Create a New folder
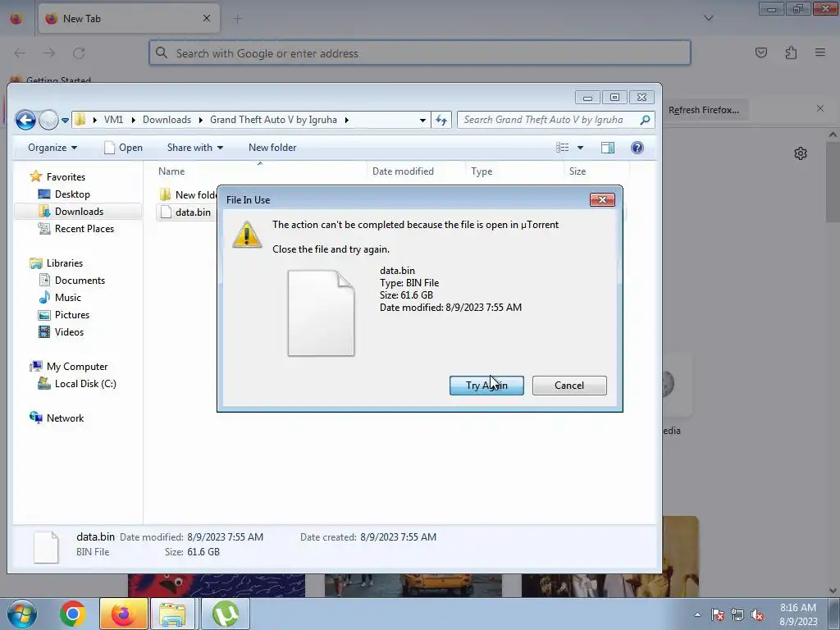The image size is (840, 630). tap(272, 148)
